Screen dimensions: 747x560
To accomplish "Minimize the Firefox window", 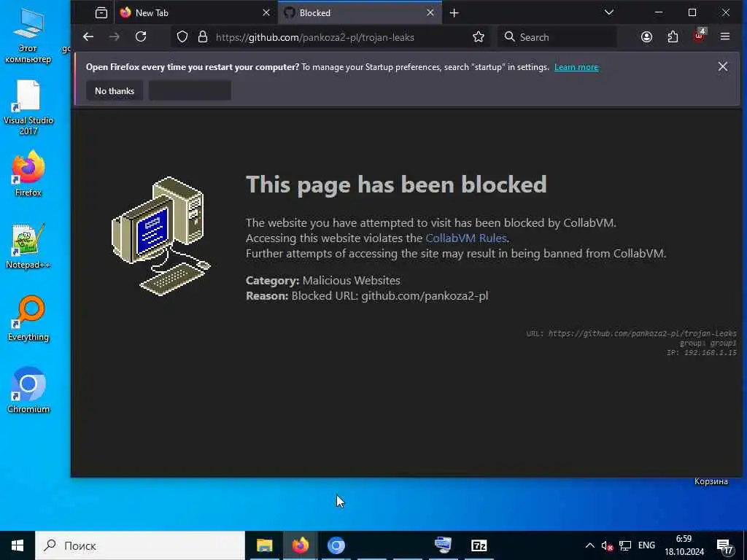I will [659, 13].
